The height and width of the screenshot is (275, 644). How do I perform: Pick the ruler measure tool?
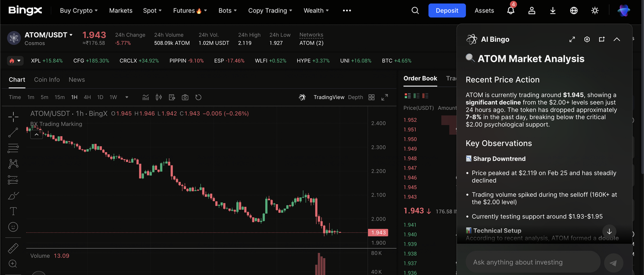tap(13, 248)
